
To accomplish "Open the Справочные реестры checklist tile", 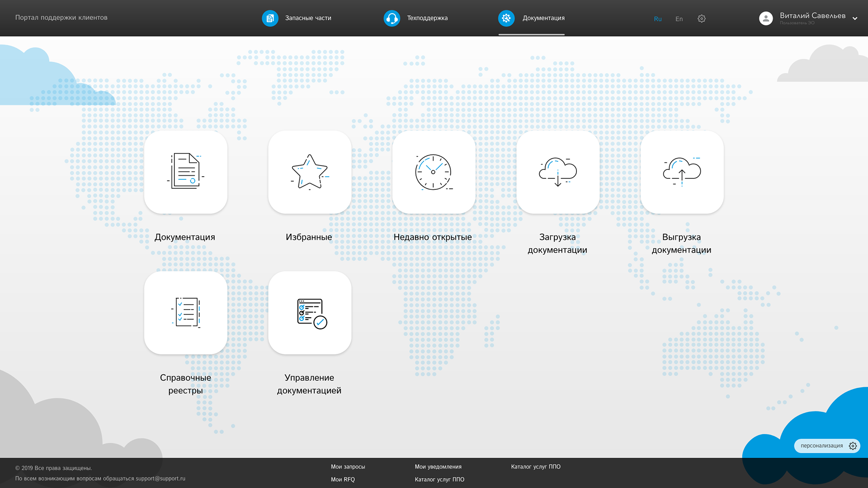I will (186, 313).
